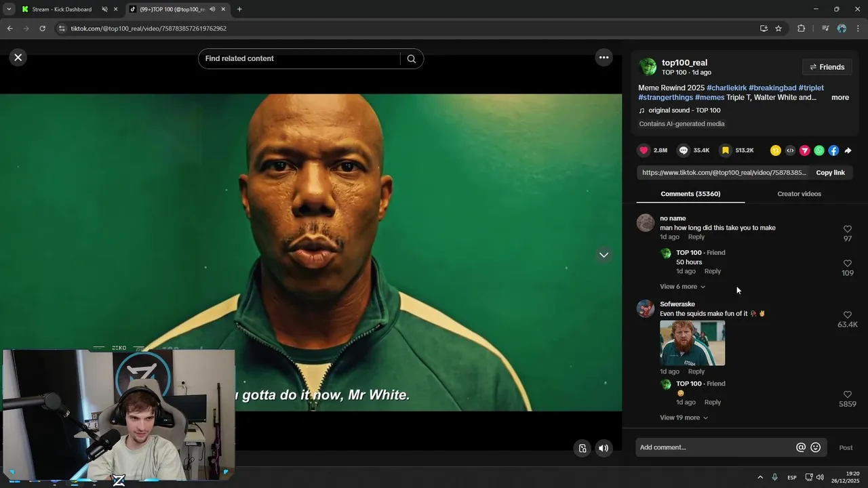868x488 pixels.
Task: Like TOP 100's '50 hours' reply
Action: (x=847, y=264)
